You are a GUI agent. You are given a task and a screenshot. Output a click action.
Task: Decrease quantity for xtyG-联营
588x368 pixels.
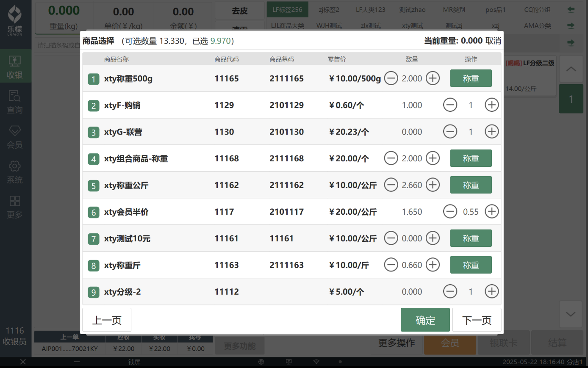(450, 132)
